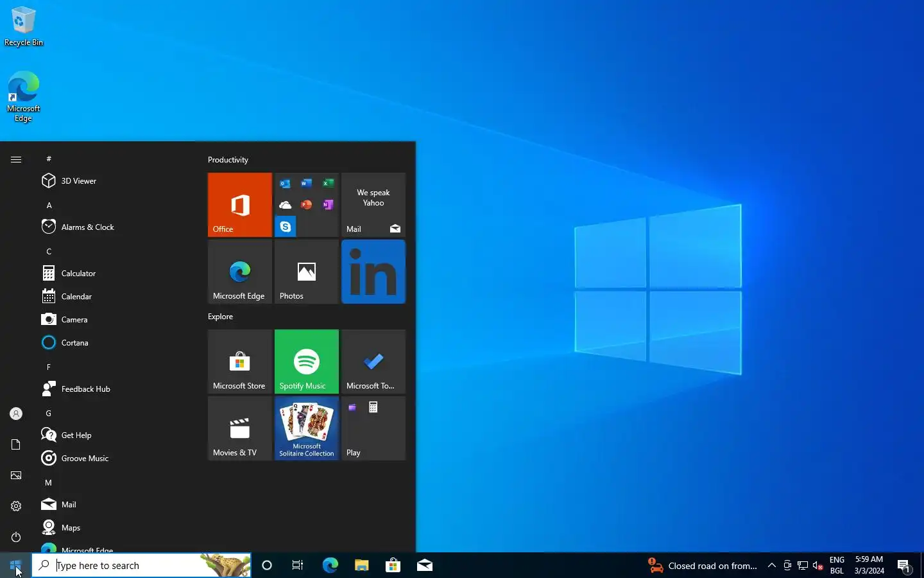Open the user account icon
924x578 pixels.
pos(16,414)
